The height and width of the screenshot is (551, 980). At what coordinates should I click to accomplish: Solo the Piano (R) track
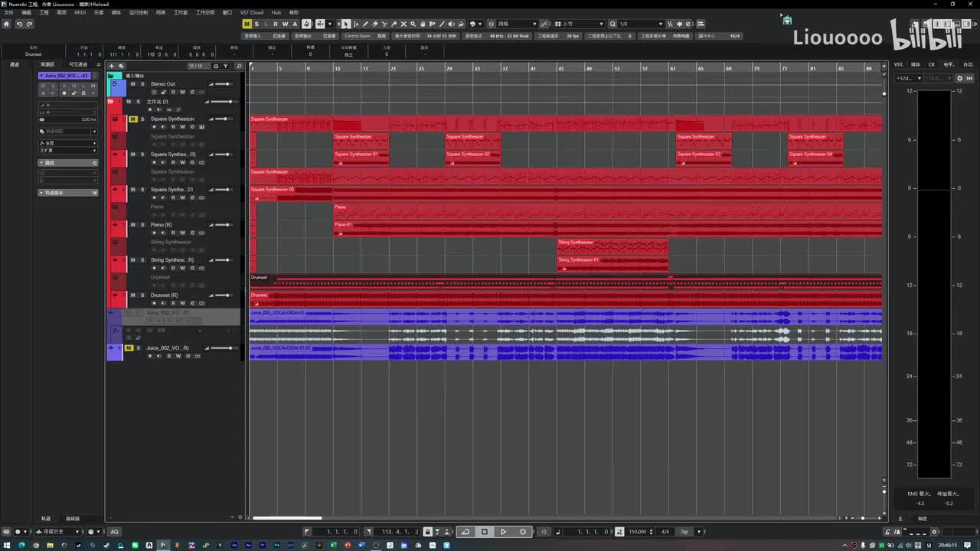[x=141, y=225]
